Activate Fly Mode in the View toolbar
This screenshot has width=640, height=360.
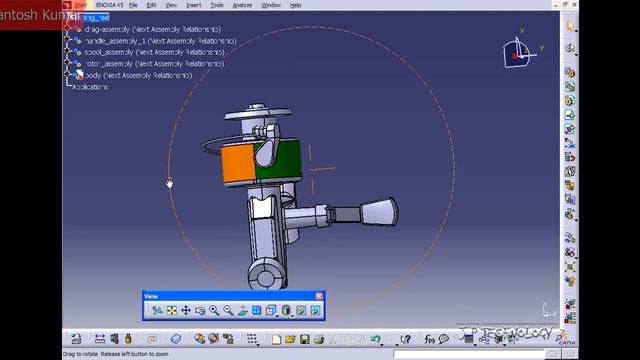tap(157, 311)
